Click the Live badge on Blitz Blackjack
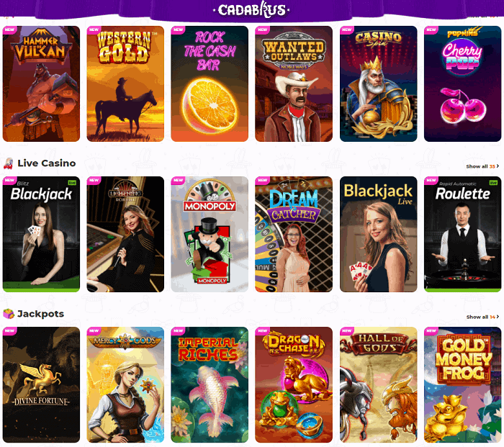 pyautogui.click(x=72, y=183)
